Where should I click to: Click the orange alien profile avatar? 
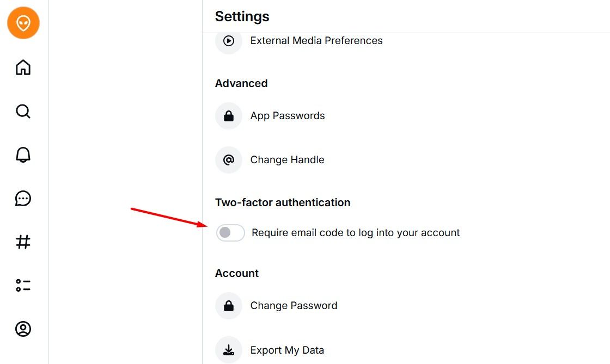23,23
